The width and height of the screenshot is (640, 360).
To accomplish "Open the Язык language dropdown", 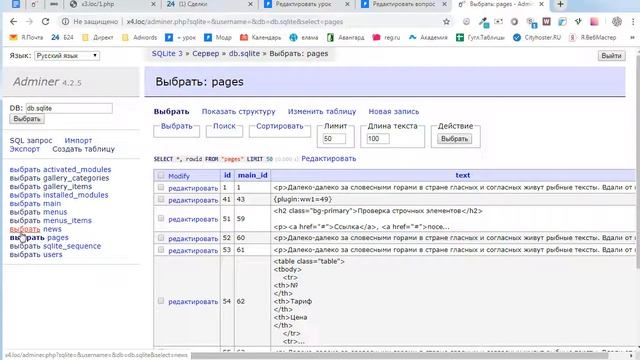I will pos(67,56).
